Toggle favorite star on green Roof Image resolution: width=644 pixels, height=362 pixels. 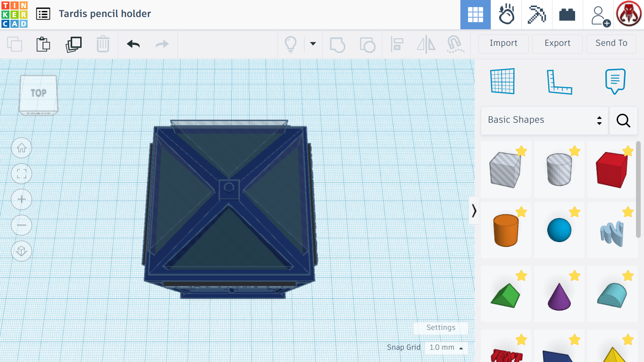pyautogui.click(x=521, y=276)
